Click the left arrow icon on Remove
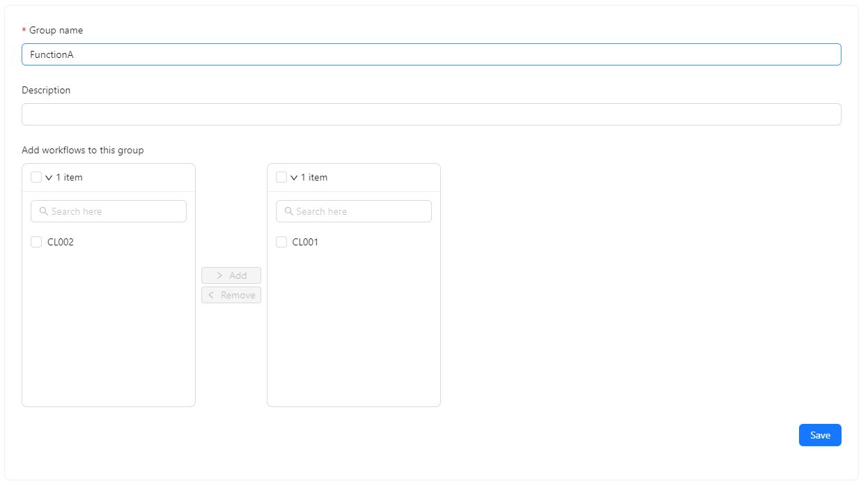 pos(211,295)
